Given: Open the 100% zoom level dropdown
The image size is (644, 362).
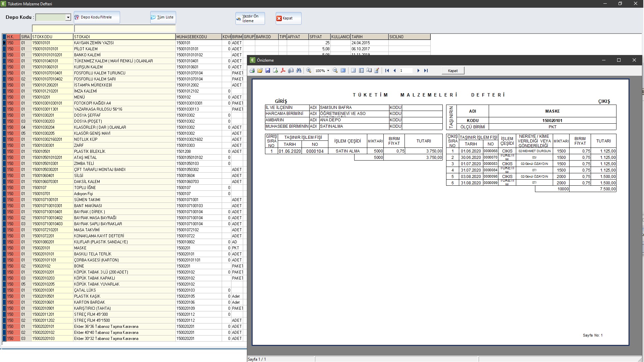Looking at the screenshot, I should pos(328,71).
